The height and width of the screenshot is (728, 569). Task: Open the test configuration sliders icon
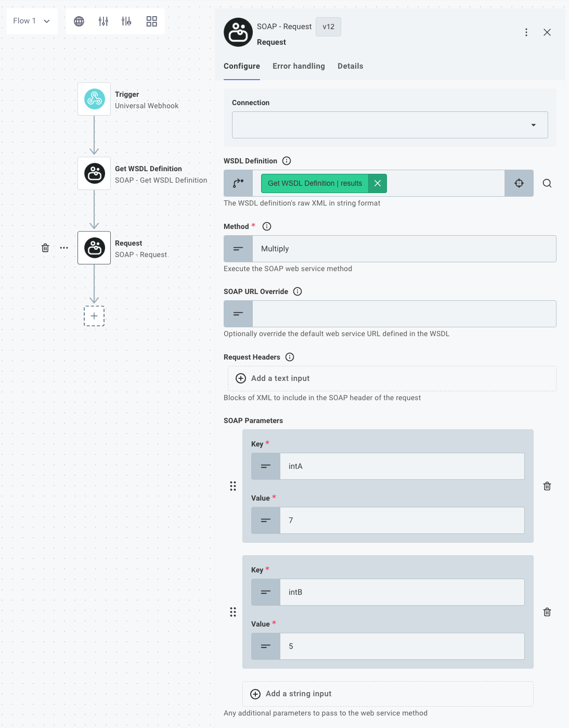coord(127,21)
